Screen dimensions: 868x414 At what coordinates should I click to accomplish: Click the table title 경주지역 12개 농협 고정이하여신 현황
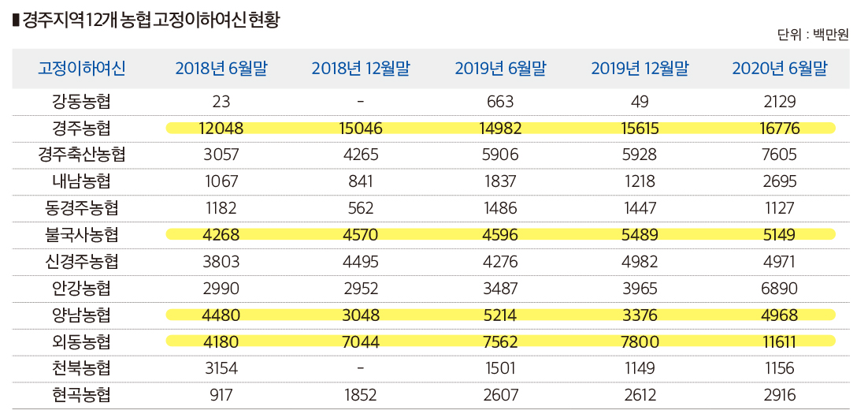150,20
